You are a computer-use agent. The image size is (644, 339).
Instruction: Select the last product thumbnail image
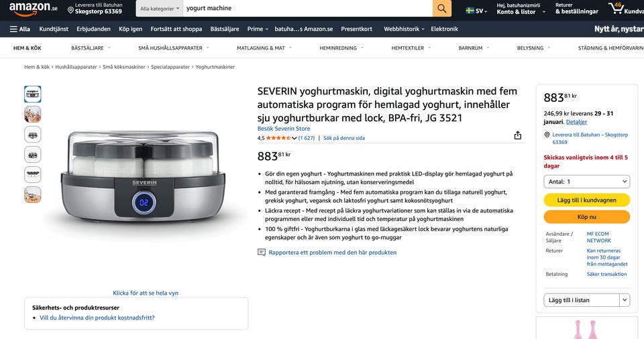[33, 194]
